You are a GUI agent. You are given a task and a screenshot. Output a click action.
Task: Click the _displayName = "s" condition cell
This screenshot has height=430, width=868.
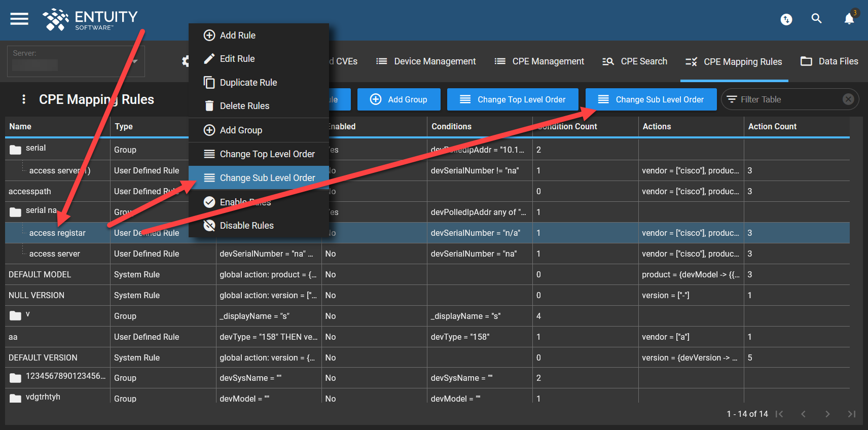(480, 316)
